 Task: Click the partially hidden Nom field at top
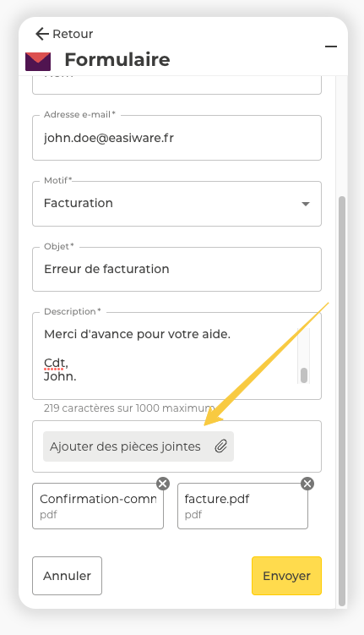pos(177,85)
